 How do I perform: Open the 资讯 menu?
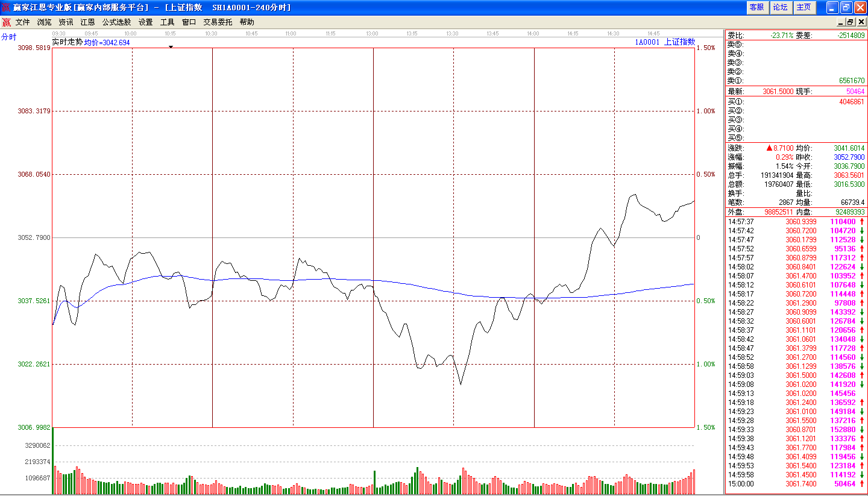pyautogui.click(x=66, y=22)
